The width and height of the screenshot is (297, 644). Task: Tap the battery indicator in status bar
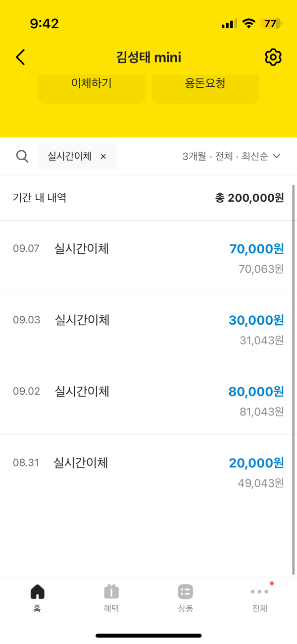pyautogui.click(x=271, y=23)
